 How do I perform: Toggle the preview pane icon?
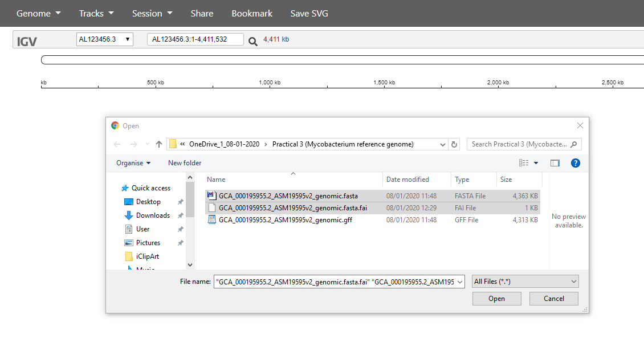(x=555, y=163)
